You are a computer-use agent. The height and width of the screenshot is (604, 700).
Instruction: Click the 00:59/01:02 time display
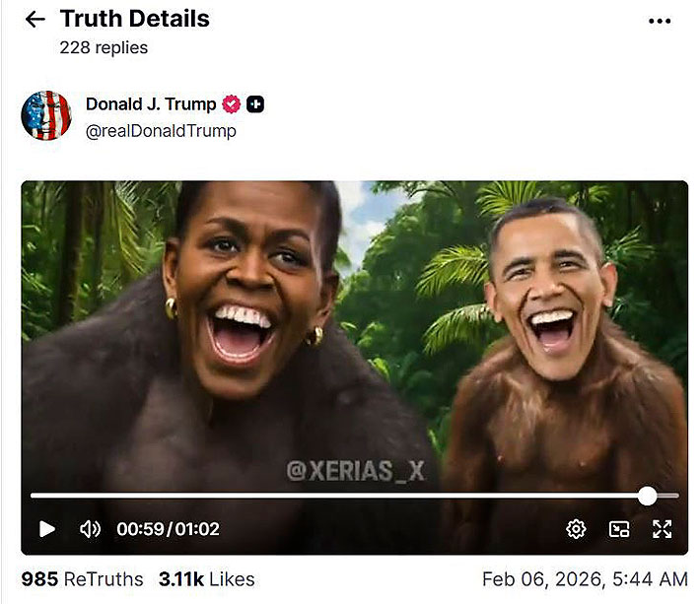tap(168, 529)
